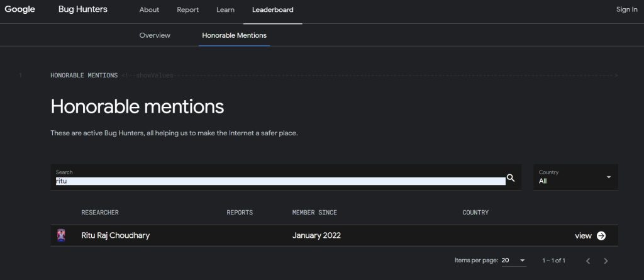Image resolution: width=644 pixels, height=280 pixels.
Task: Select the Leaderboard tab
Action: click(272, 10)
